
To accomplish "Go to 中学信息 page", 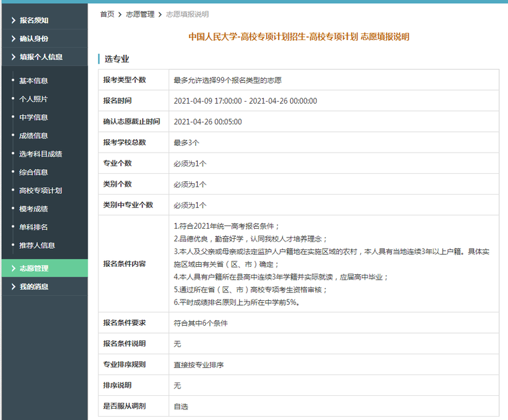I will pyautogui.click(x=33, y=117).
